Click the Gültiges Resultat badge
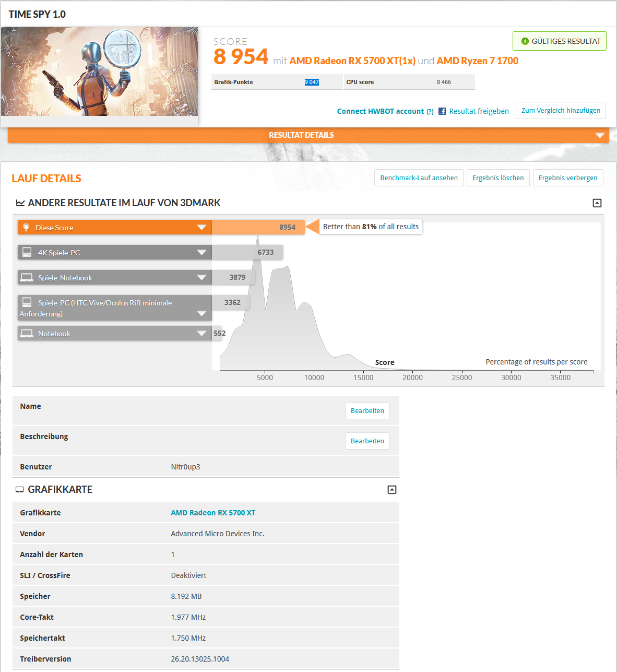 (x=560, y=41)
